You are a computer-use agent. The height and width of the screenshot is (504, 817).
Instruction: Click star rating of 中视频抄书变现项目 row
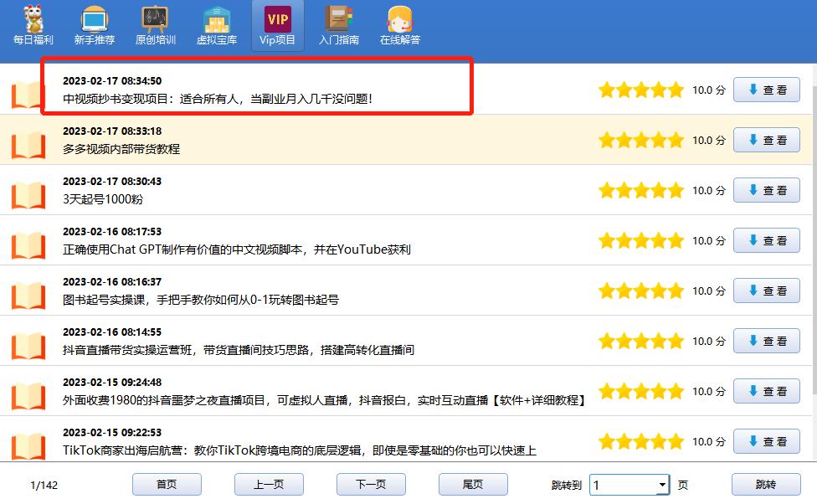pos(641,90)
